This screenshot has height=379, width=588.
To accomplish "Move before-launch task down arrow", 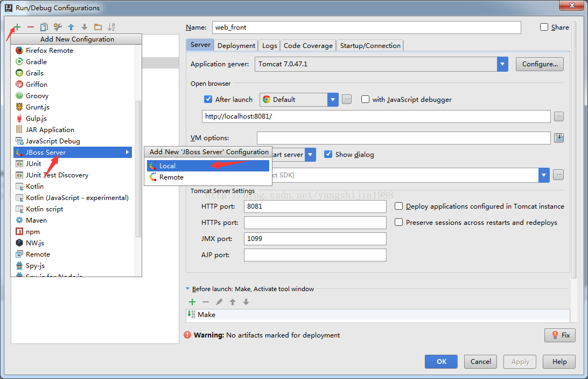I will pyautogui.click(x=246, y=301).
